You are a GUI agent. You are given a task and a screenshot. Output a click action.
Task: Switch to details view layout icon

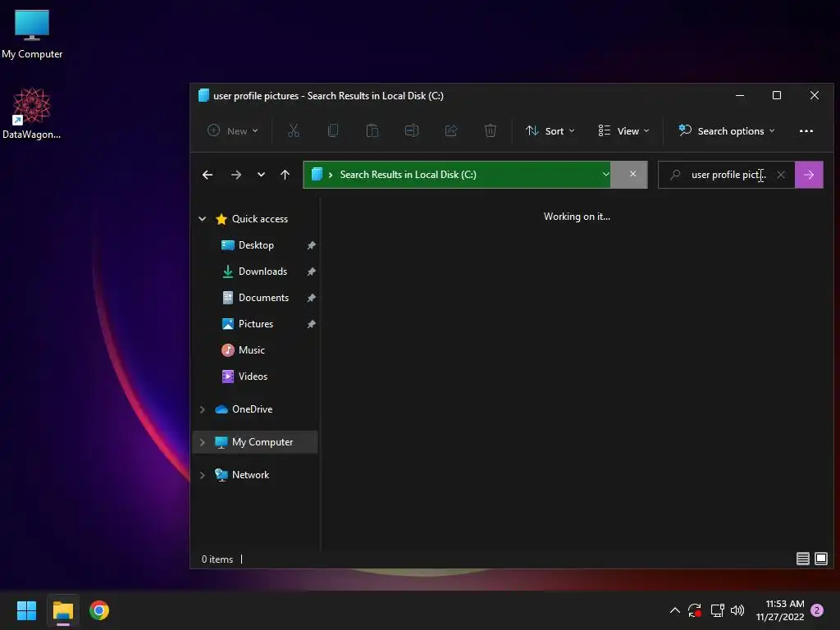(x=802, y=559)
